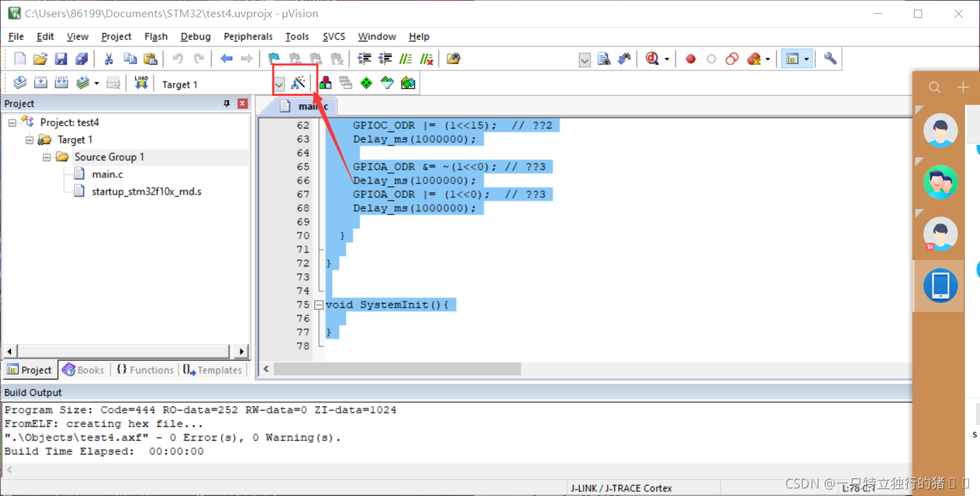Open Configuration with the wrench icon
This screenshot has height=496, width=980.
tap(830, 59)
